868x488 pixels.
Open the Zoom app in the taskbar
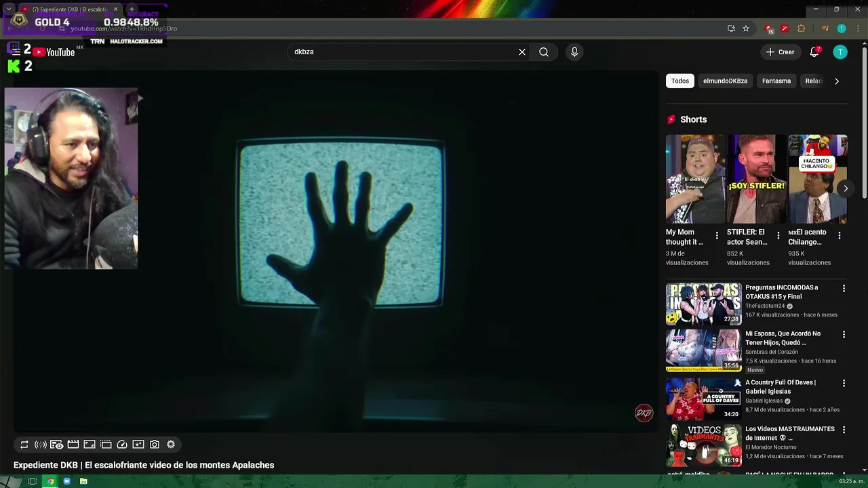[x=66, y=481]
